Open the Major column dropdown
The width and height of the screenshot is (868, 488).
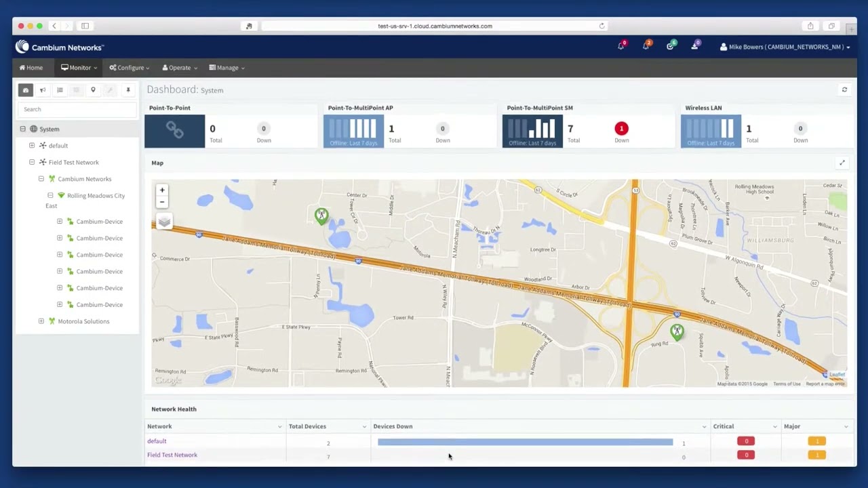846,426
